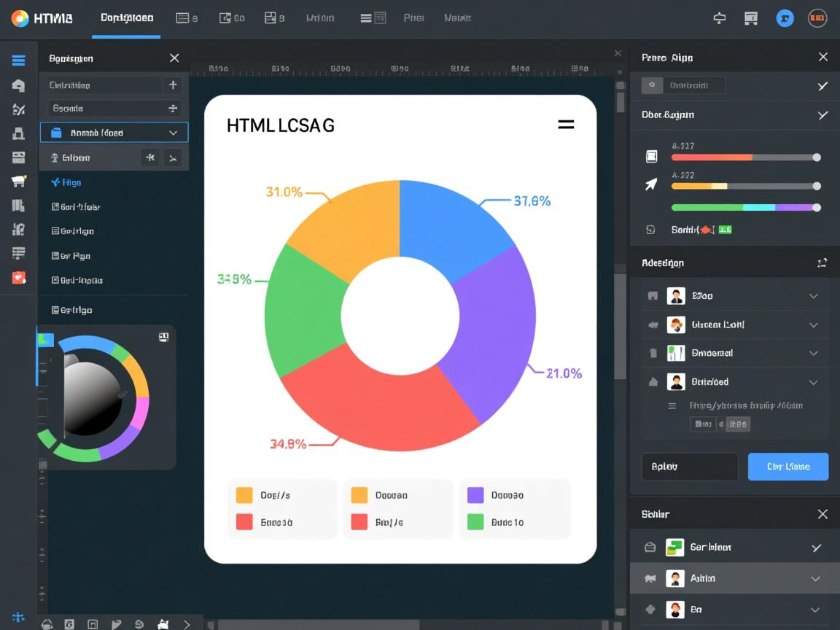The height and width of the screenshot is (630, 840).
Task: Click the blue stacked-lines icon in left sidebar
Action: (18, 61)
